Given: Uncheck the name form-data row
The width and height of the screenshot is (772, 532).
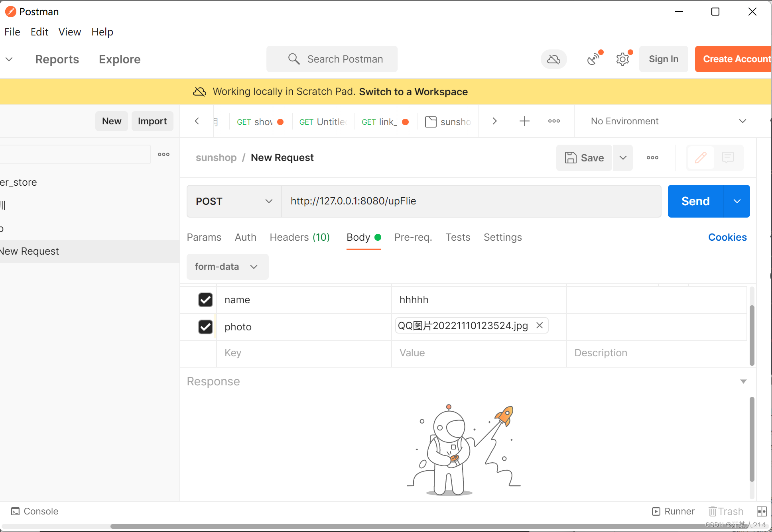Looking at the screenshot, I should point(205,300).
